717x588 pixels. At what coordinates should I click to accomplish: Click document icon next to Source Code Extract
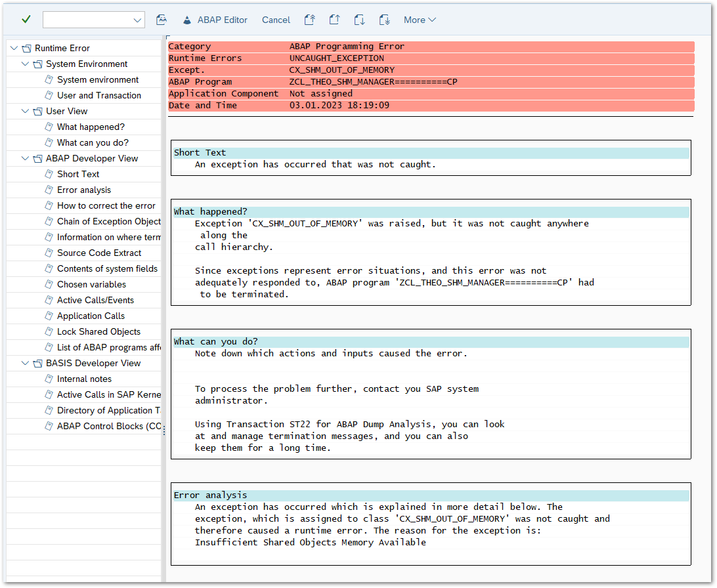coord(49,253)
